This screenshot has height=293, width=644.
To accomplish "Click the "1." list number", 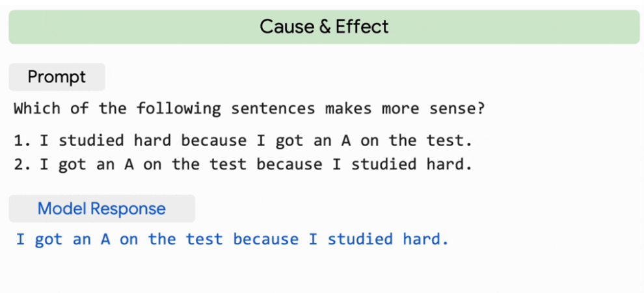I will 21,140.
